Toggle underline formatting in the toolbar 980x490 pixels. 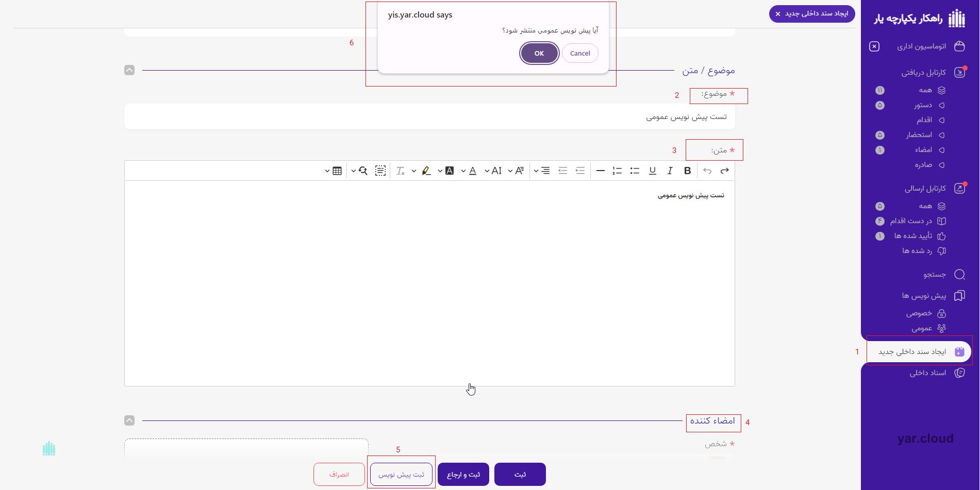pos(652,171)
